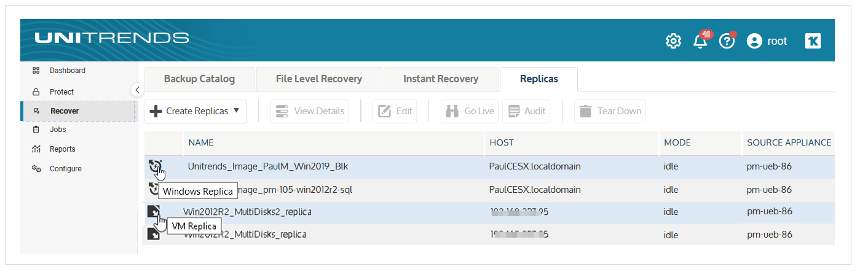Click the Recover arrow icon in sidebar

tap(37, 111)
